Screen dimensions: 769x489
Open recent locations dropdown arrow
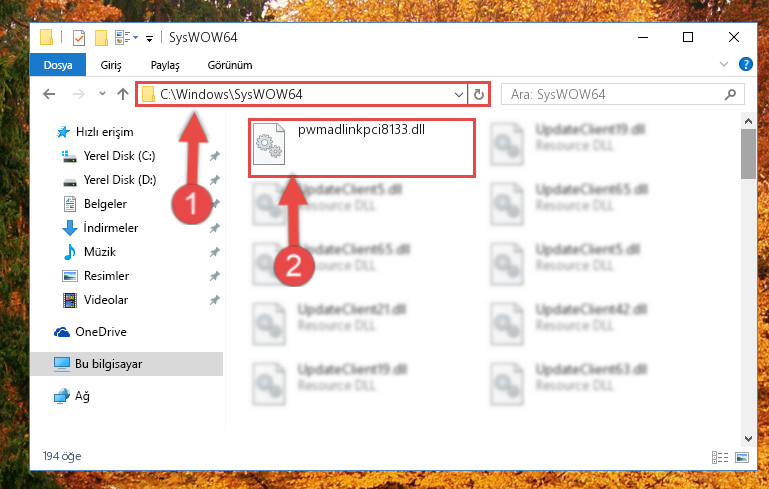102,93
